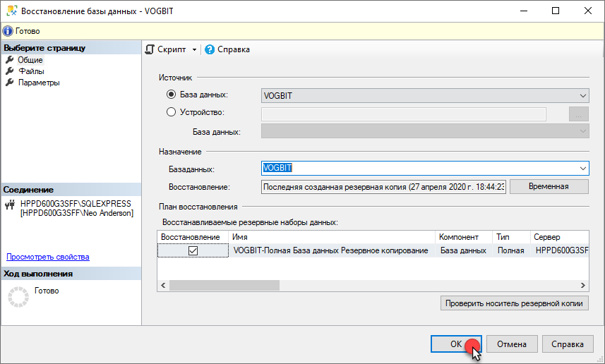Screen dimensions: 605x364
Task: Click the horizontal scrollbar right arrow
Action: point(582,285)
